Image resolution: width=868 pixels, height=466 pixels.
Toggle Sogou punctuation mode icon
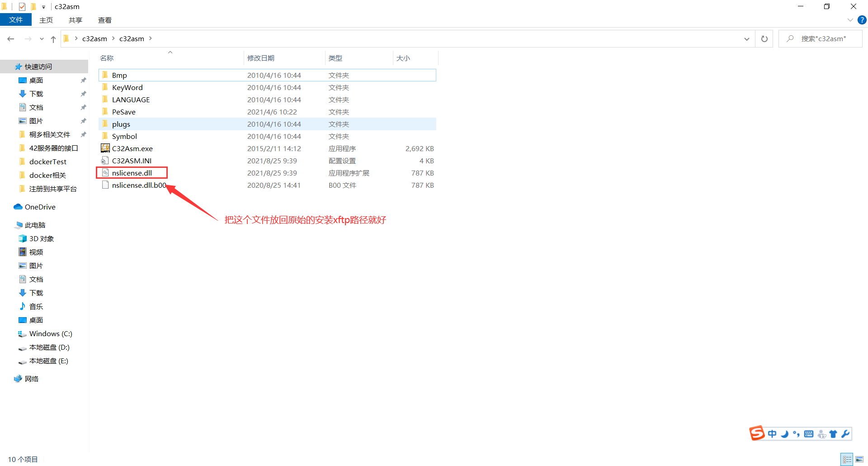[x=796, y=434]
